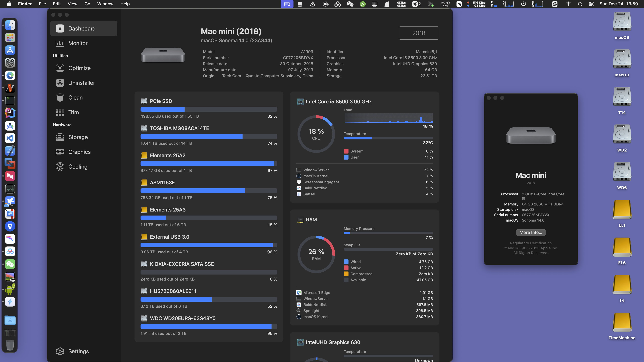This screenshot has height=362, width=644.
Task: Click the WeChat menu bar icon
Action: 350,4
